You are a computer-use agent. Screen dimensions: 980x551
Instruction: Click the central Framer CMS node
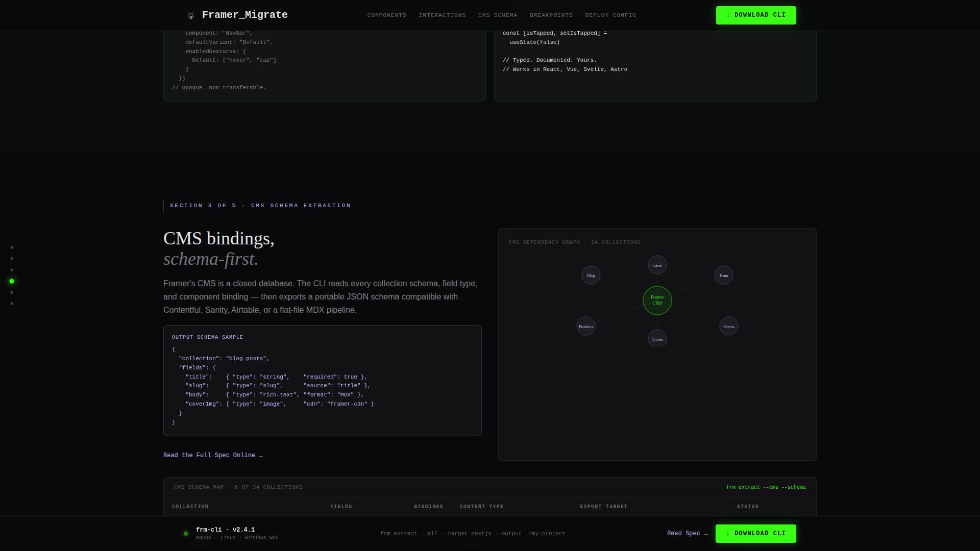pyautogui.click(x=657, y=300)
